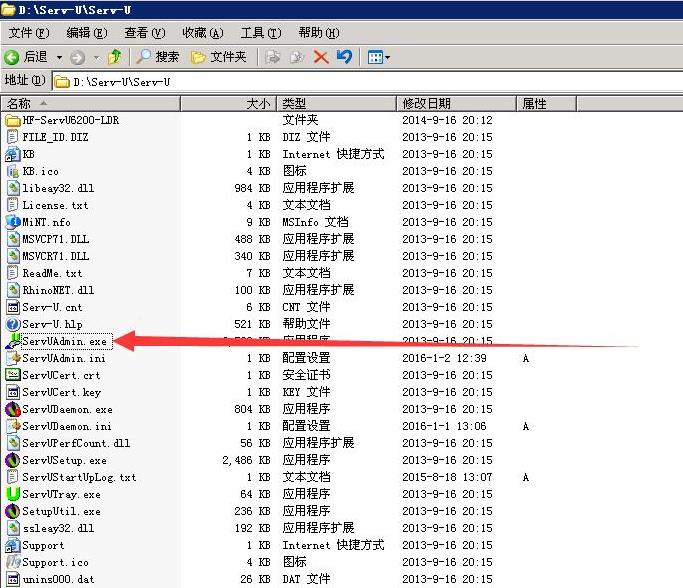Select the MSVCP71.DLL file icon
The width and height of the screenshot is (683, 588).
(x=13, y=239)
